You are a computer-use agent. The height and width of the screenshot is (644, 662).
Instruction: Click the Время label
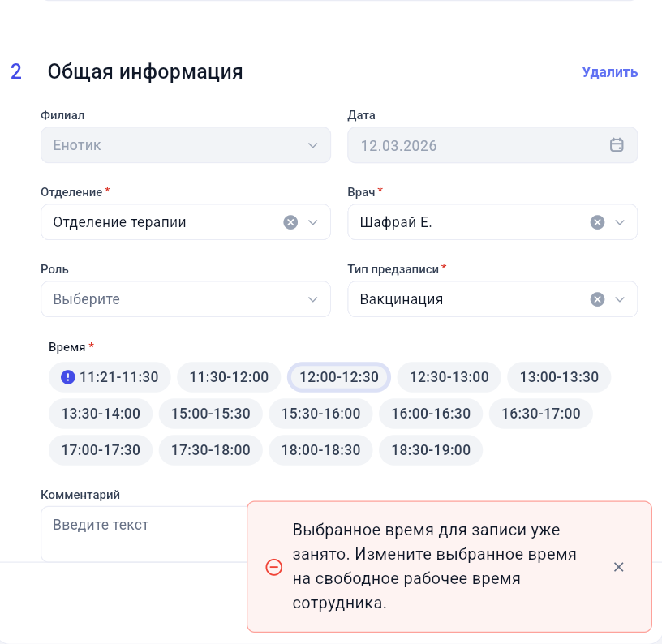coord(67,347)
